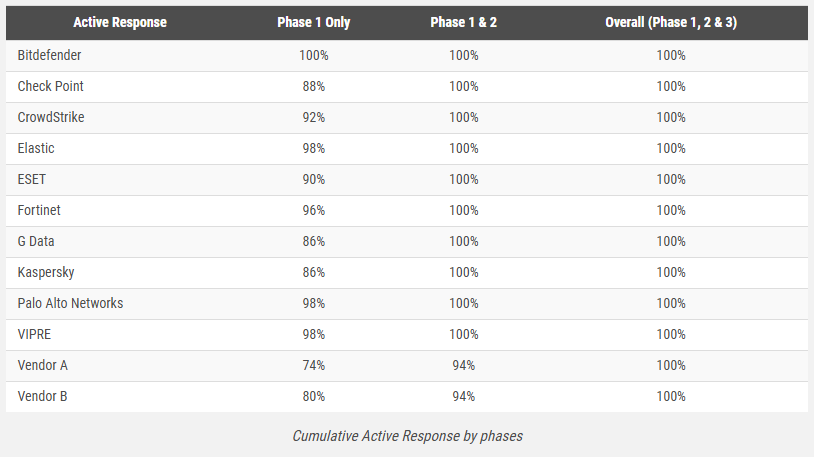Screen dimensions: 814x457
Task: Click the Overall (Phase 1, 2 & 3) header
Action: [x=670, y=22]
